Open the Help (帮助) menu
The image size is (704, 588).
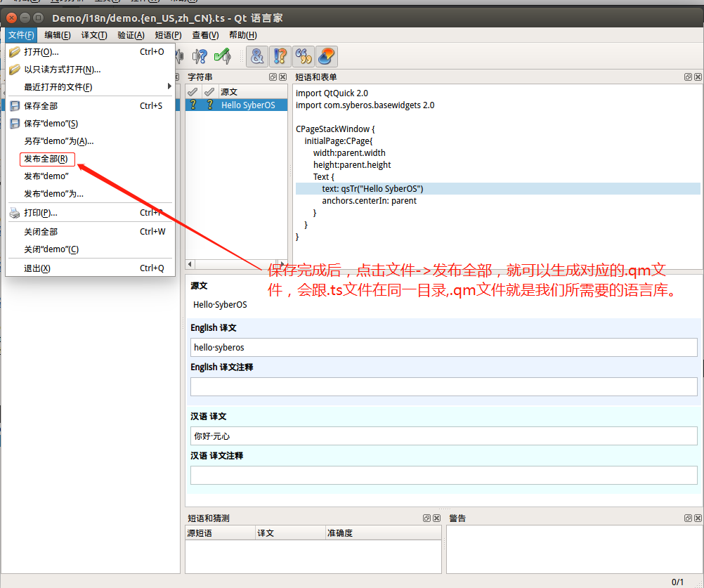click(x=242, y=35)
